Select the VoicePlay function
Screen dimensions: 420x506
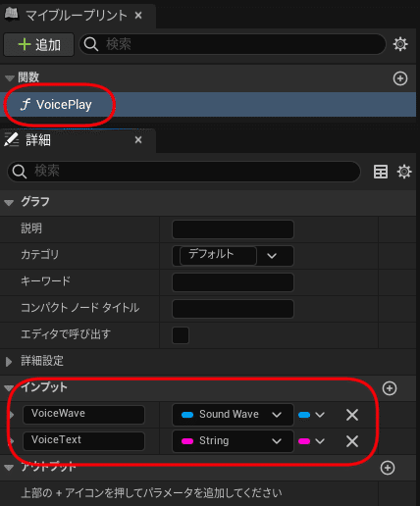[208, 105]
